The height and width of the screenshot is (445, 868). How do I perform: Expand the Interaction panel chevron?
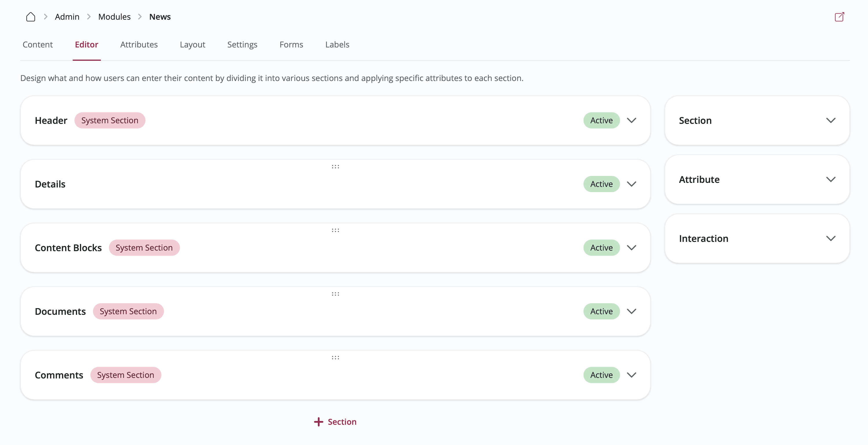click(x=831, y=239)
